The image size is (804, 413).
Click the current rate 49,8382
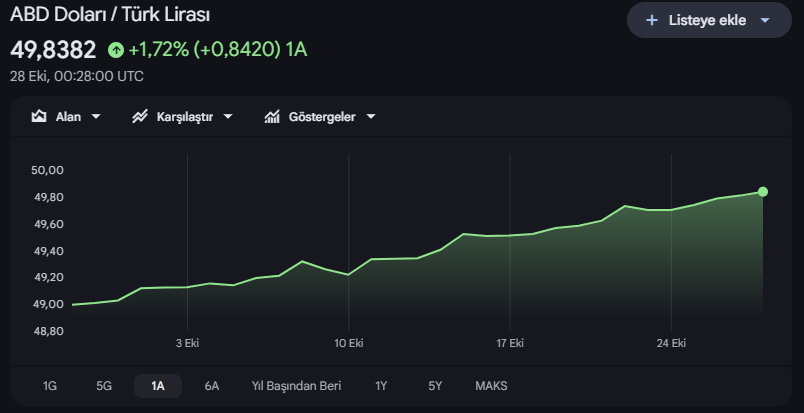(53, 50)
